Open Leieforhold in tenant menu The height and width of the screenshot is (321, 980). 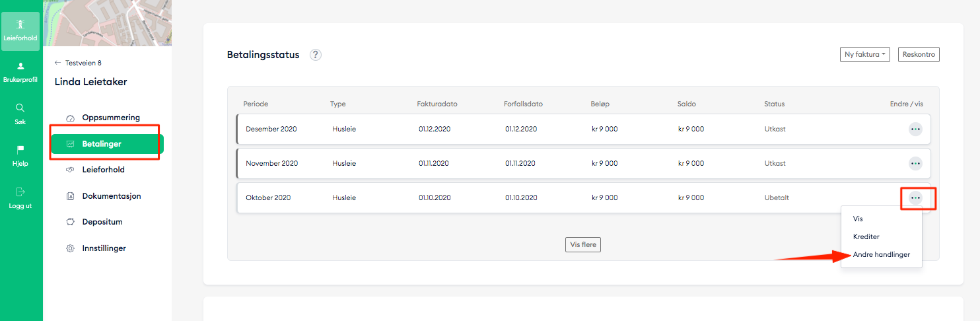pyautogui.click(x=103, y=170)
